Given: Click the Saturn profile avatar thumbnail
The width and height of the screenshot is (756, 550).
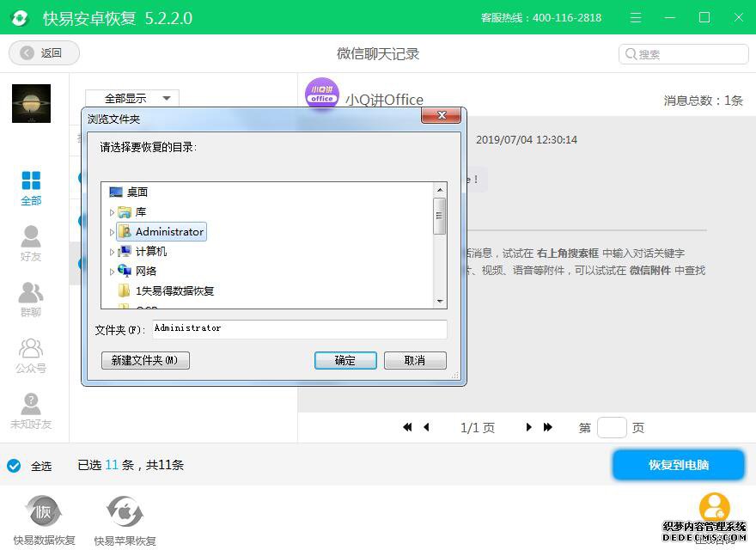Looking at the screenshot, I should point(31,103).
